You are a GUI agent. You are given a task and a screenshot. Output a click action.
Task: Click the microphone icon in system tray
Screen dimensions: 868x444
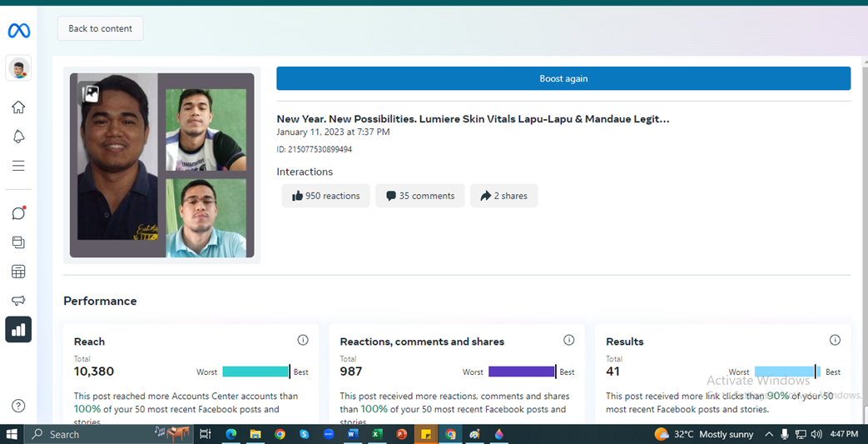pos(785,434)
